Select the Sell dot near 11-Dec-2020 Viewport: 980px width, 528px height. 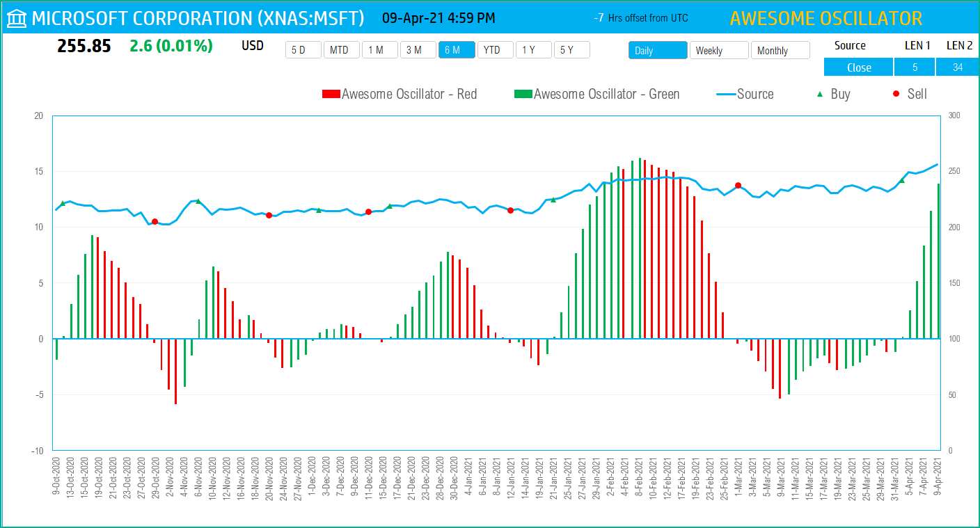(368, 211)
